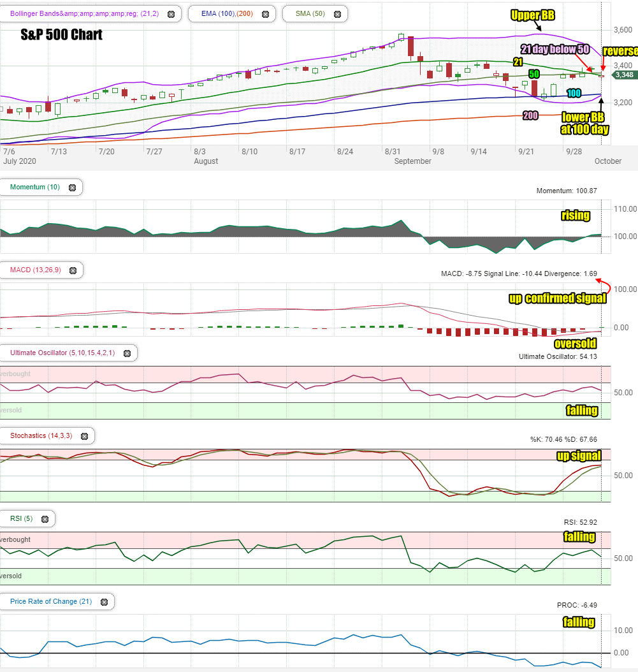Image resolution: width=638 pixels, height=672 pixels.
Task: Click the 3,348 current price marker
Action: (x=624, y=75)
